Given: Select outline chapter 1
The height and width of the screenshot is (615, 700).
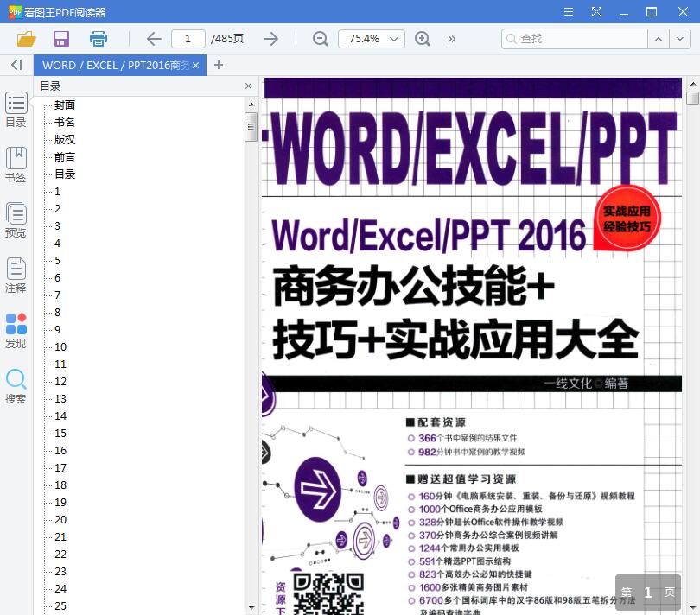Looking at the screenshot, I should (57, 192).
